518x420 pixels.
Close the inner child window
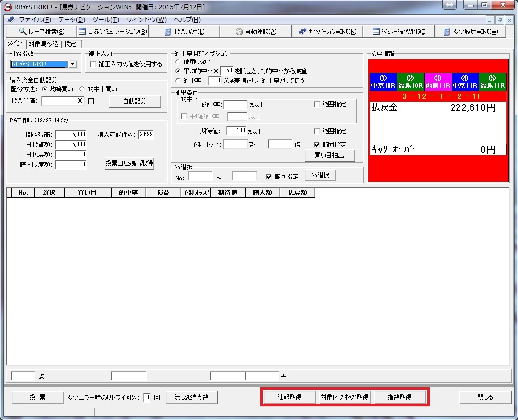(x=509, y=20)
